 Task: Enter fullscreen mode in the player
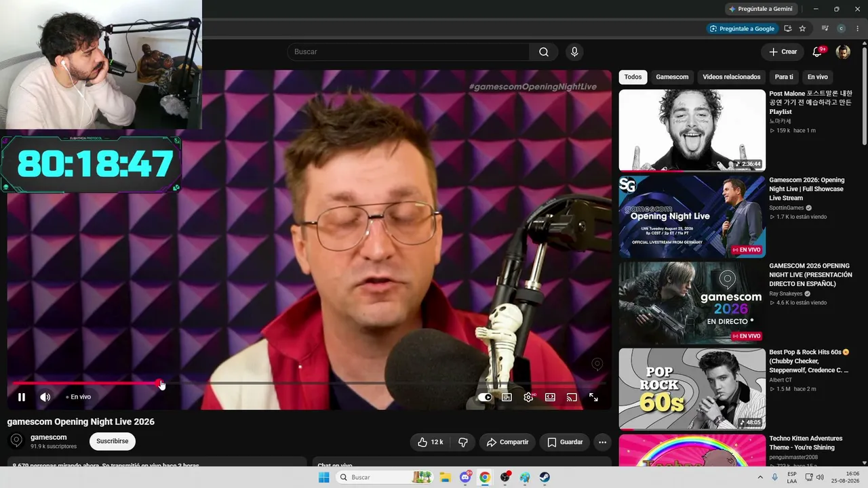[593, 397]
